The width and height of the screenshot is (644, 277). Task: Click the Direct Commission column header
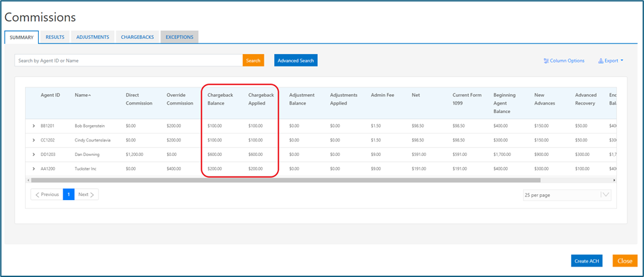[x=139, y=99]
